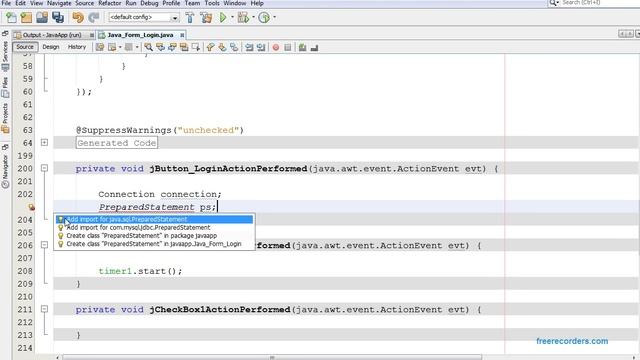Start Macro Recording red circle icon
The image size is (640, 360).
click(276, 47)
